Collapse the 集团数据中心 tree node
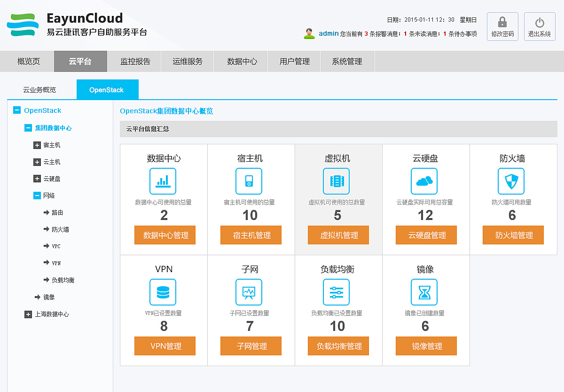The height and width of the screenshot is (392, 564). point(26,128)
